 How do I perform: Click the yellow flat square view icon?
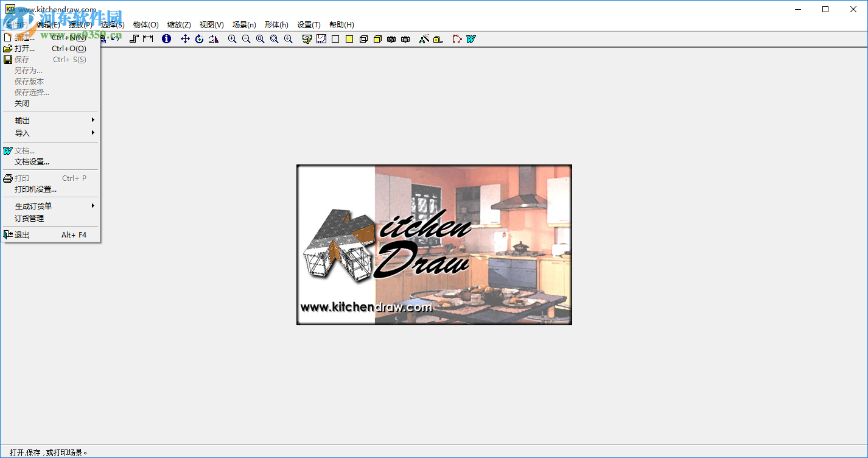click(349, 39)
